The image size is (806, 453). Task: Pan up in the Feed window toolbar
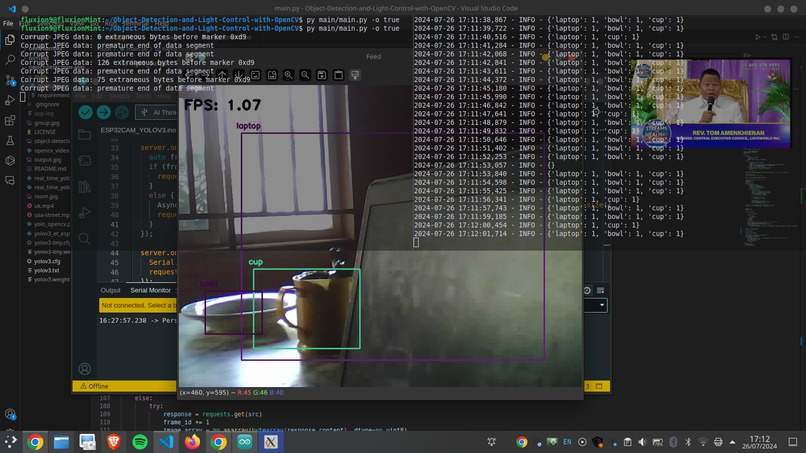(222, 75)
